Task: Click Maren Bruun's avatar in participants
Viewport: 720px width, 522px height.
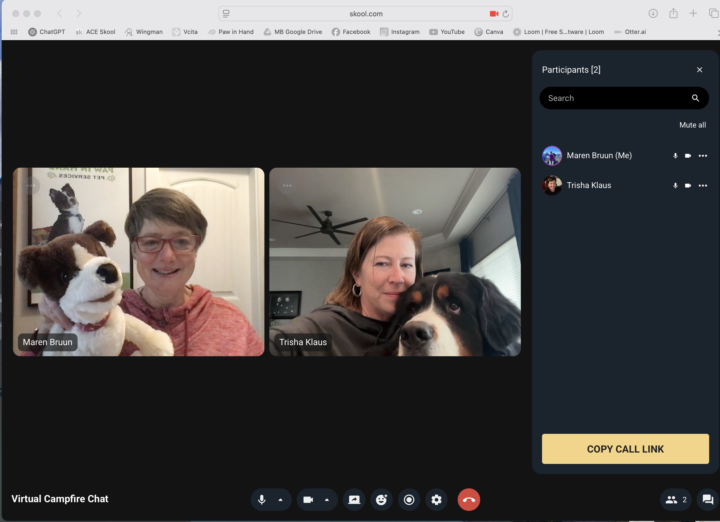Action: point(552,156)
